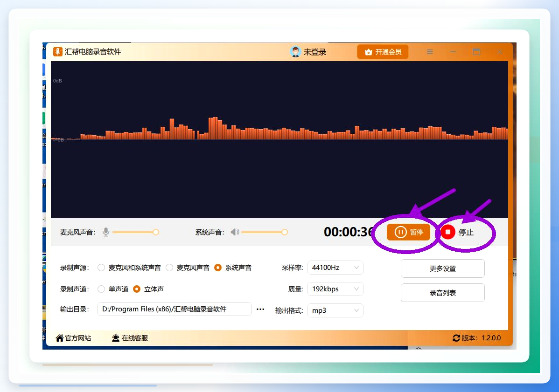Click the speaker icon beside 系统声音
The width and height of the screenshot is (559, 392).
click(x=235, y=232)
